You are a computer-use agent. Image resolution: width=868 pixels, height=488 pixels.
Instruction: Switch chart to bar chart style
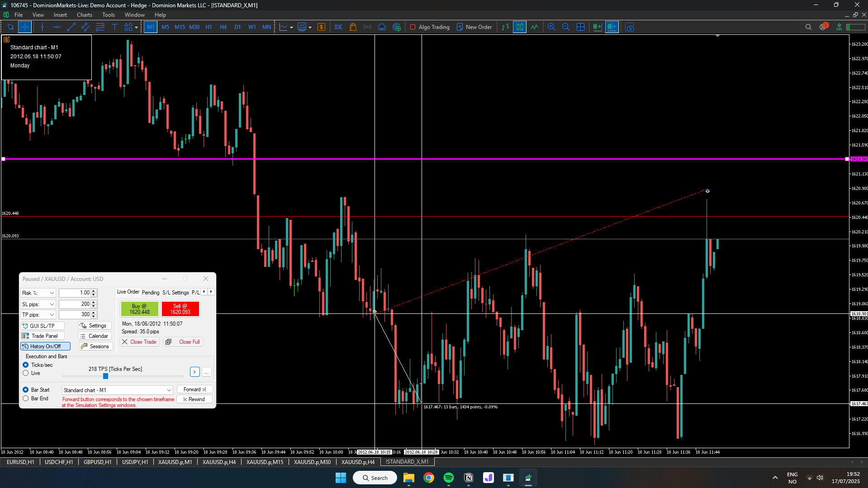coord(505,27)
